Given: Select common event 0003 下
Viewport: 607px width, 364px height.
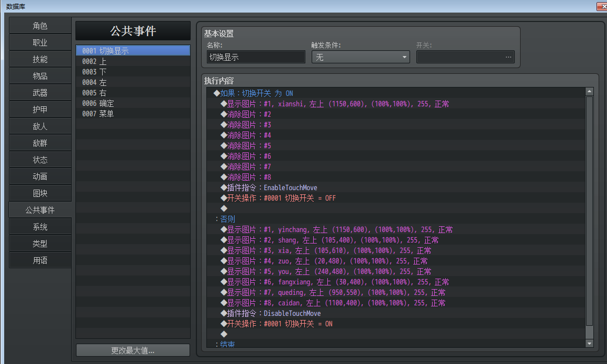Looking at the screenshot, I should pyautogui.click(x=133, y=72).
